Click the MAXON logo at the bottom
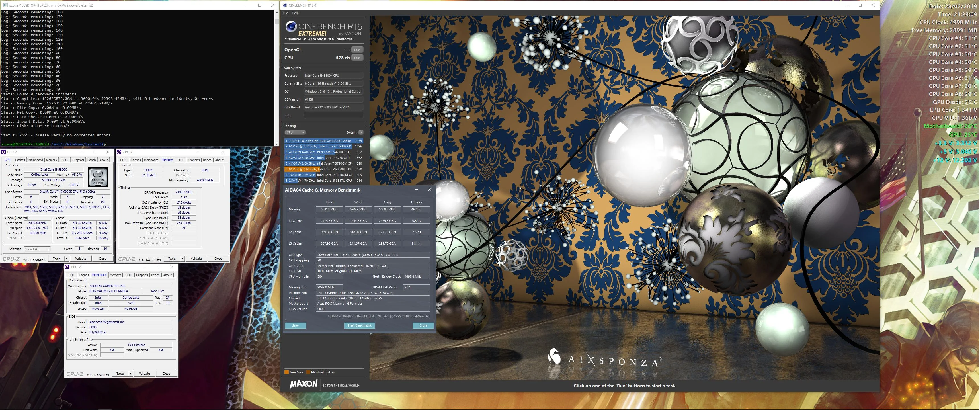 303,384
